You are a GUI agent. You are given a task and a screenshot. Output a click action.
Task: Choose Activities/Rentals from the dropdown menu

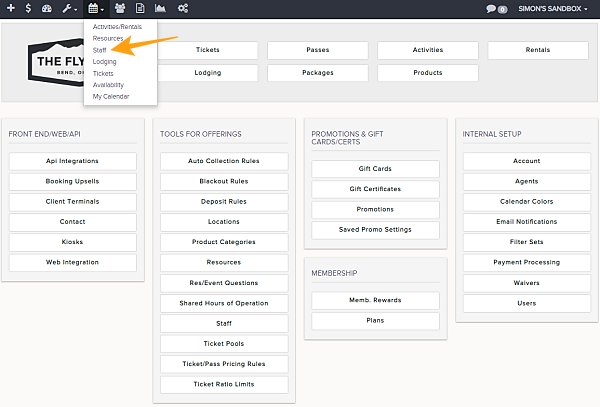pos(117,26)
